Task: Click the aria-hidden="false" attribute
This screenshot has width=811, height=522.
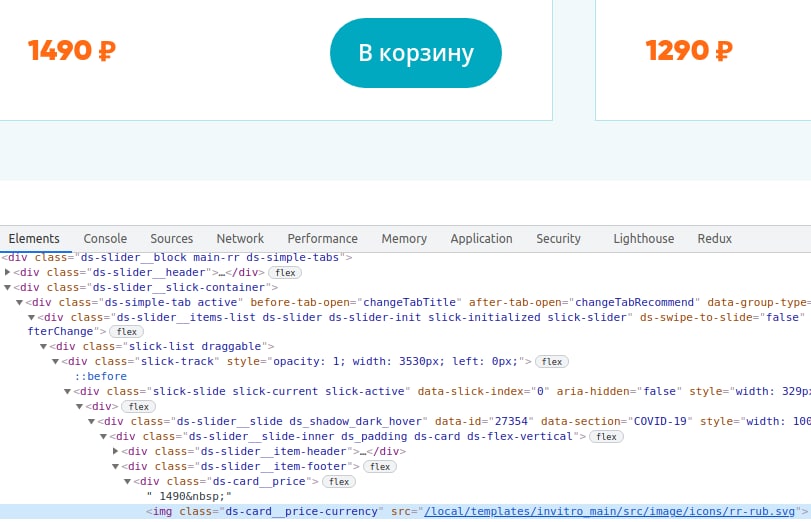Action: tap(619, 391)
